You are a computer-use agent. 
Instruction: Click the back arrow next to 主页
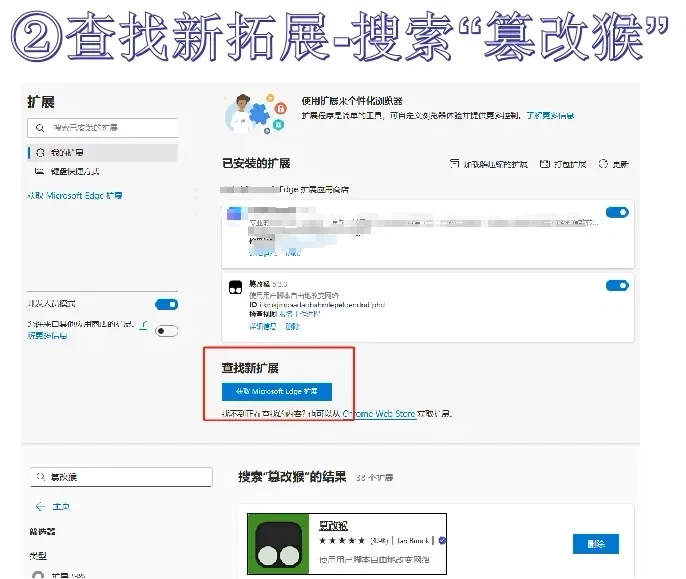tap(40, 506)
